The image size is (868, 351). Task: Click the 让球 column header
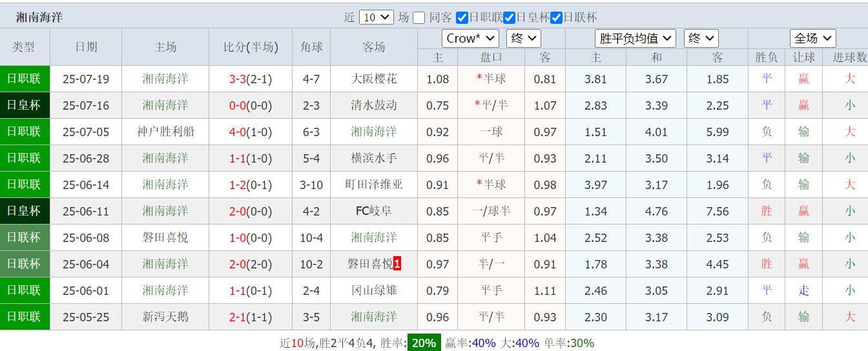[803, 57]
